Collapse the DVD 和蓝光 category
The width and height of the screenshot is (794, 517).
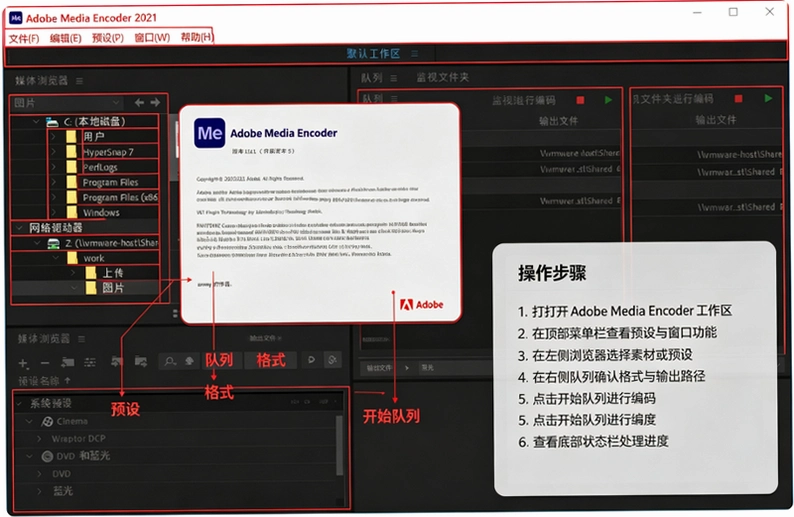tap(30, 456)
